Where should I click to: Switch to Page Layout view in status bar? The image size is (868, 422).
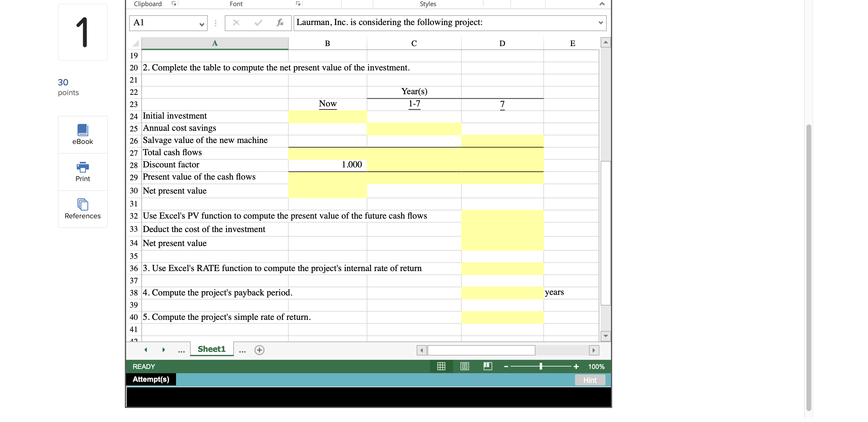click(464, 366)
